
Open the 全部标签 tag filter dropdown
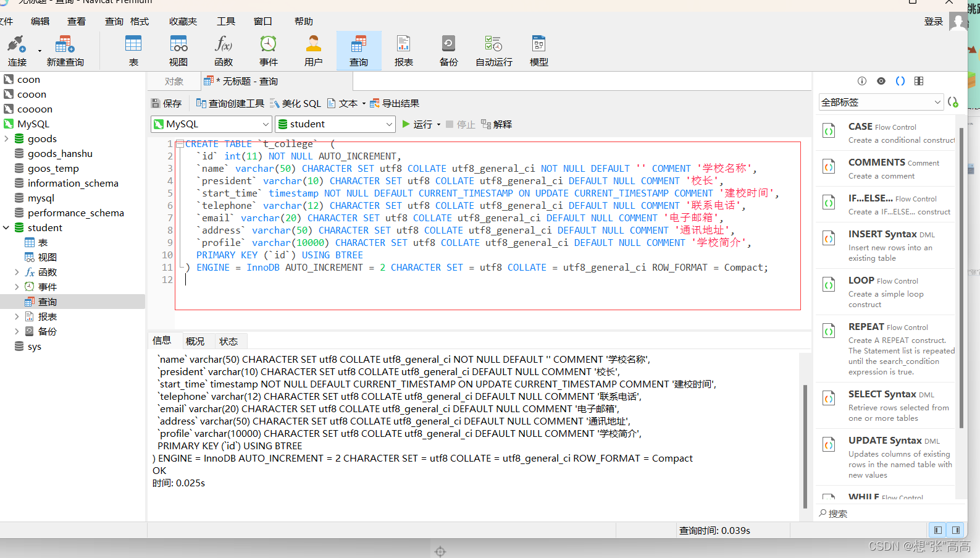pos(881,102)
